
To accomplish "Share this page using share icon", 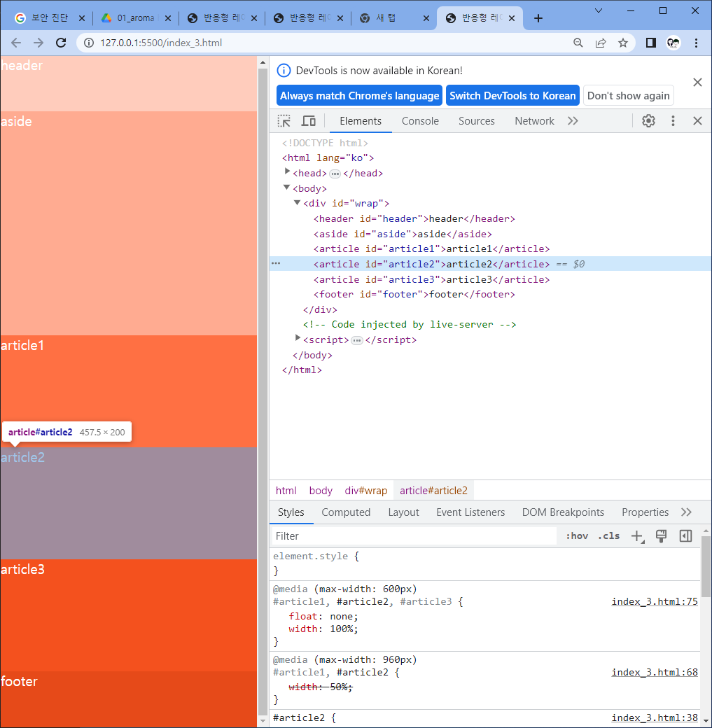I will point(601,43).
